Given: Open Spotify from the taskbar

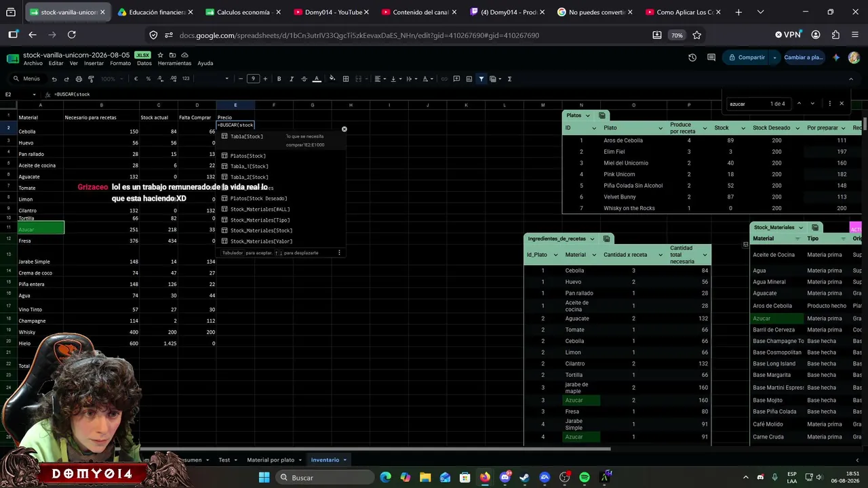Looking at the screenshot, I should point(585,477).
